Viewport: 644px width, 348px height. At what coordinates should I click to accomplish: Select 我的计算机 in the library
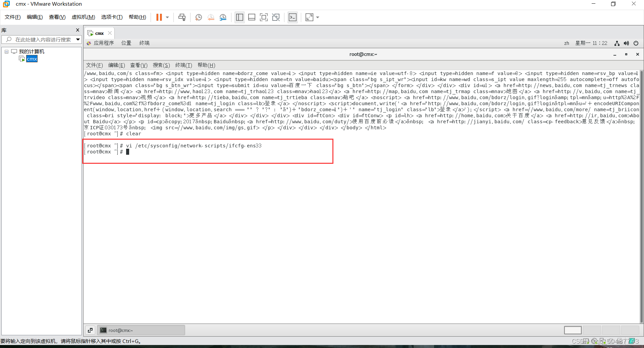(32, 52)
